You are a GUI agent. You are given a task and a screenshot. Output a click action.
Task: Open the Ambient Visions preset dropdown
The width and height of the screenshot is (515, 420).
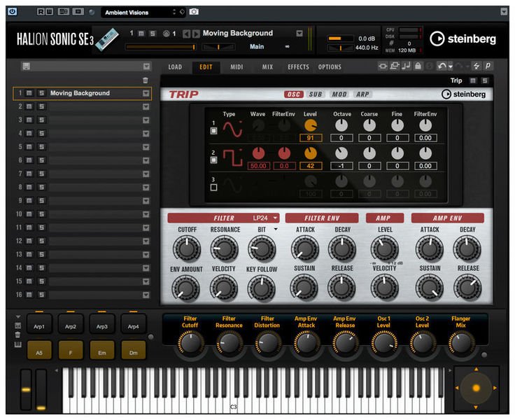(x=142, y=12)
